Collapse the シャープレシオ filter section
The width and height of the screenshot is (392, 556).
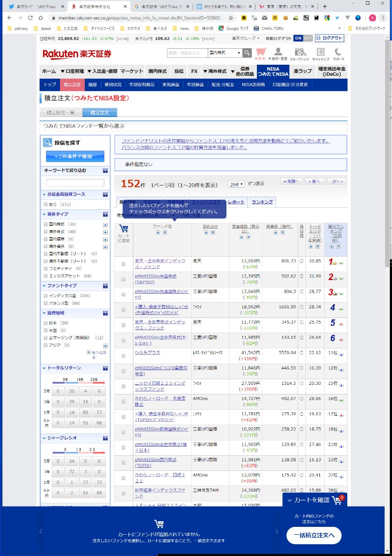click(44, 438)
